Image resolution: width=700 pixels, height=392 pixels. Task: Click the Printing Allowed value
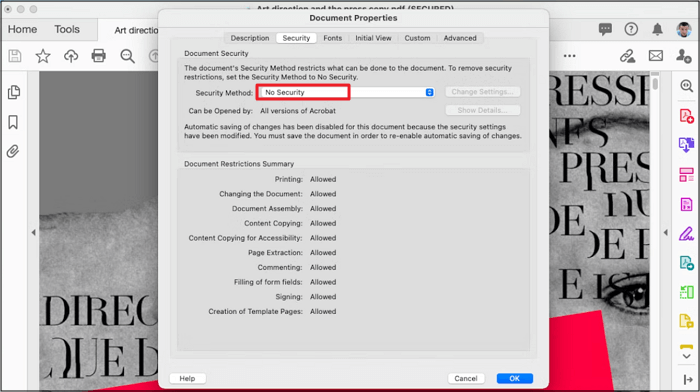pyautogui.click(x=323, y=179)
